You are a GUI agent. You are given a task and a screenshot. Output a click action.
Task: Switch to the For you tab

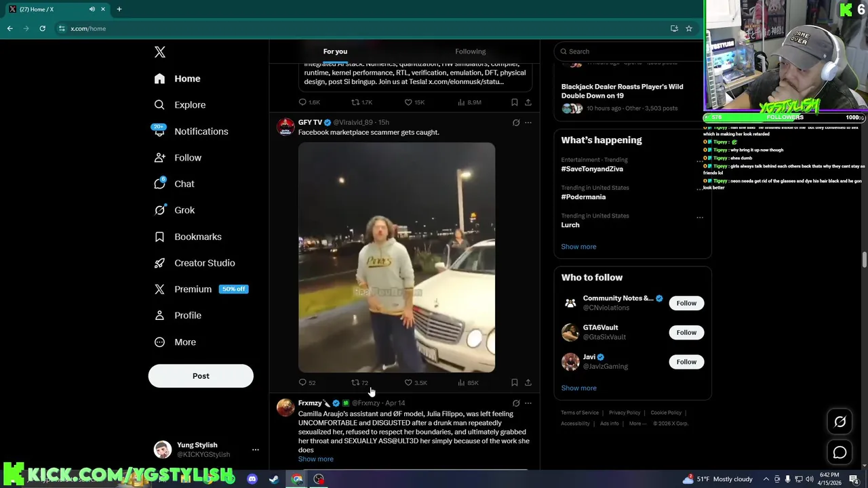[335, 52]
